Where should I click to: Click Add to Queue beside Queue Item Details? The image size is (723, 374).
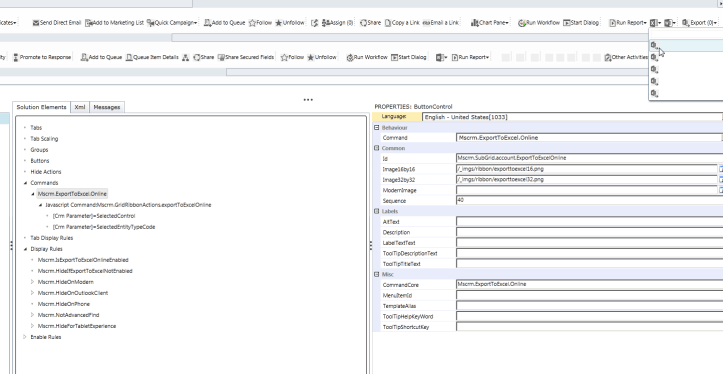click(101, 57)
